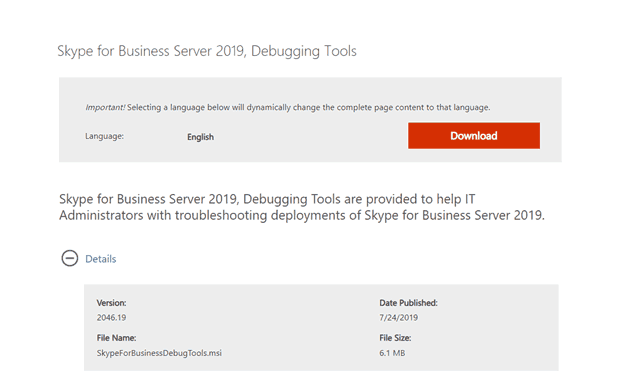
Task: Click the red Download button
Action: [x=474, y=135]
